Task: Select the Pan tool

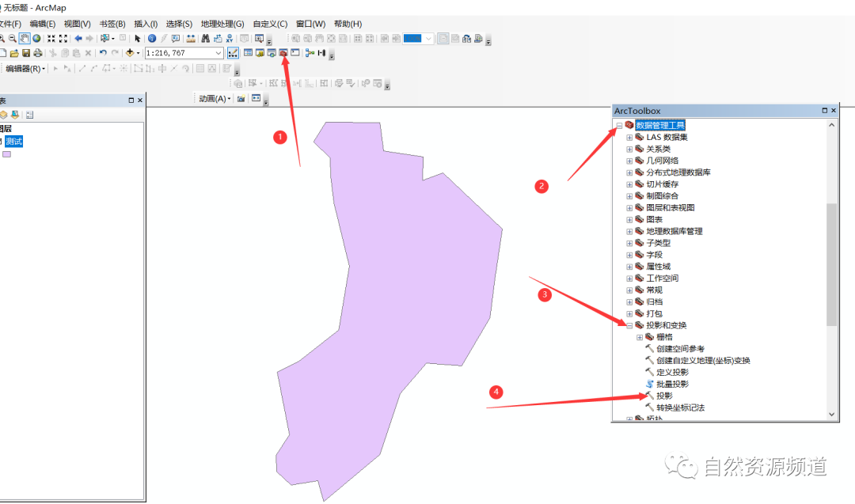Action: coord(23,37)
